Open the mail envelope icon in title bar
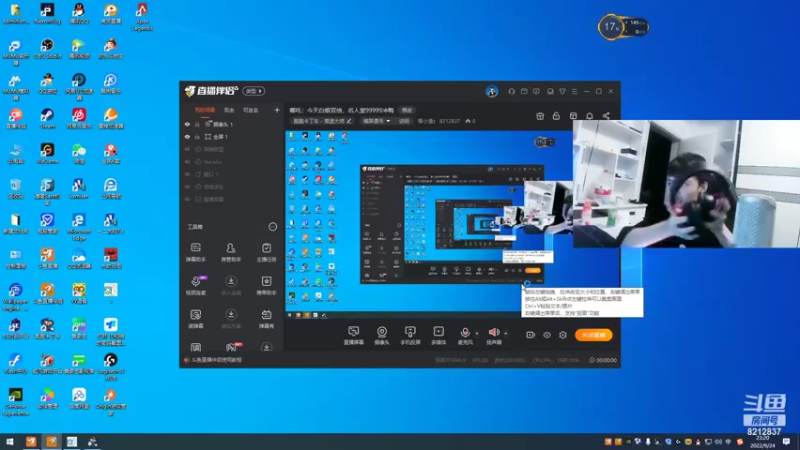The height and width of the screenshot is (450, 800). coord(524,91)
